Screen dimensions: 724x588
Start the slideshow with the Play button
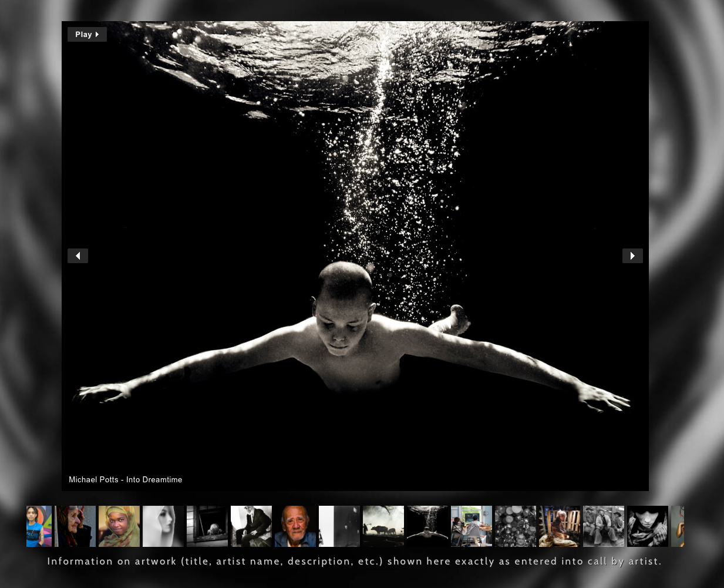(87, 35)
